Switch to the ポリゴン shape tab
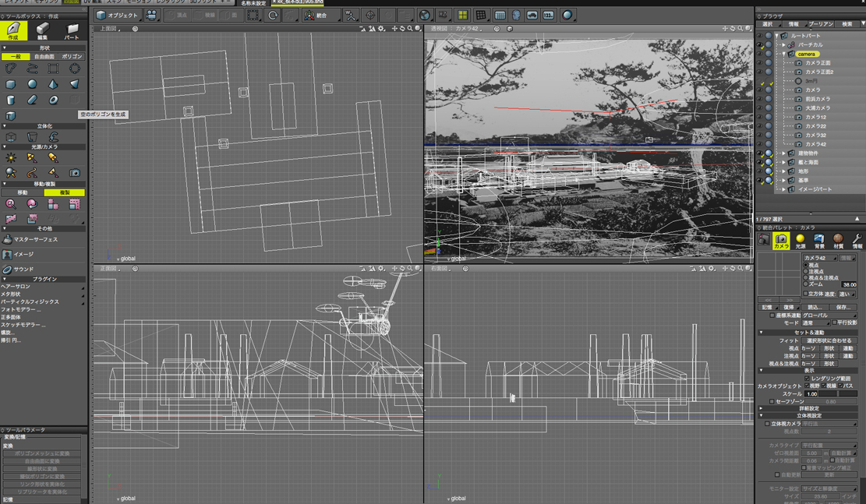866x504 pixels. pos(72,57)
